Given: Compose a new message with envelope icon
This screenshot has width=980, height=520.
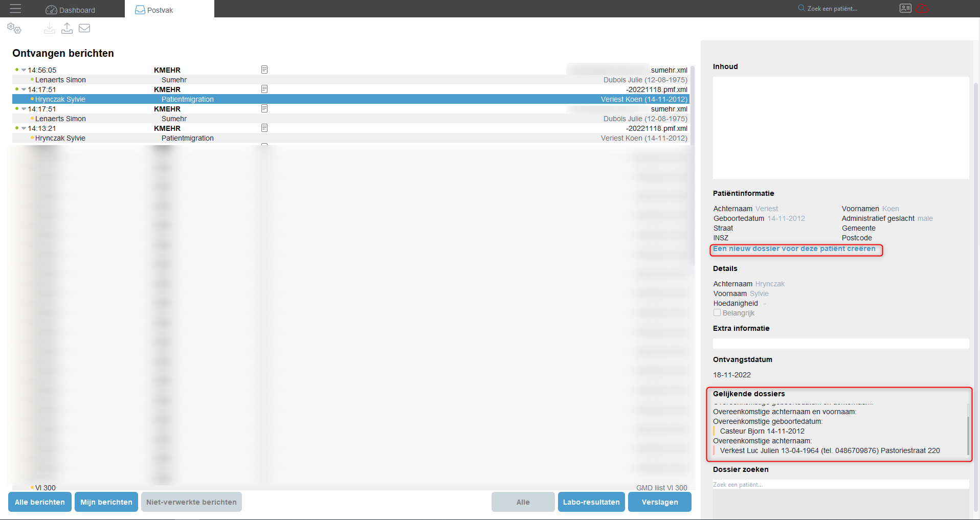Looking at the screenshot, I should click(84, 28).
